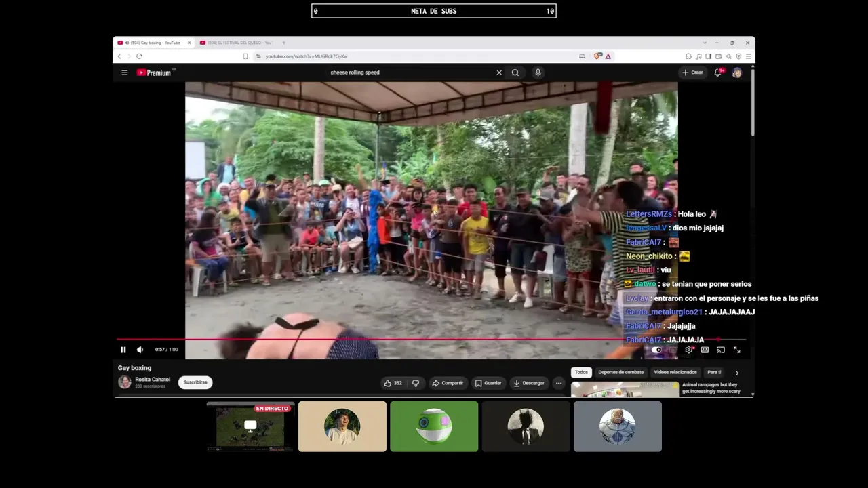Open the browser hamburger menu
Screen dimensions: 868x488
pyautogui.click(x=749, y=56)
